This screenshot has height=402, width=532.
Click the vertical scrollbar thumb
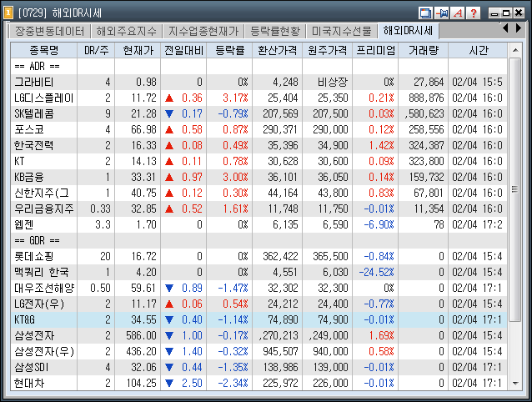point(515,189)
